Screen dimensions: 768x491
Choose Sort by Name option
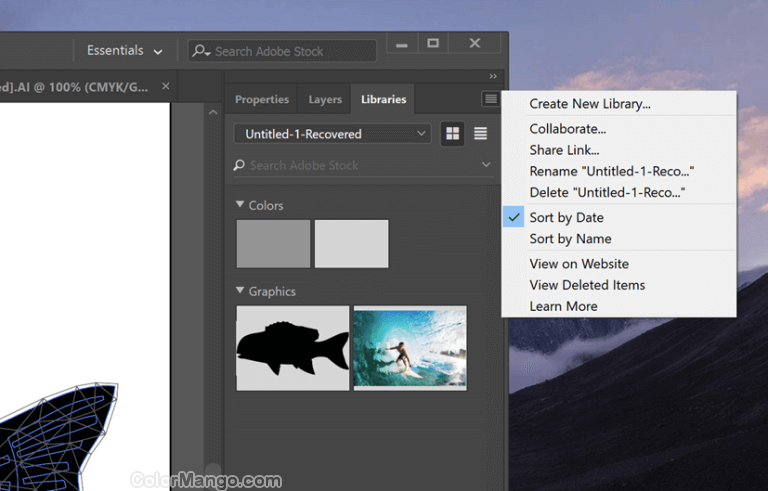570,239
